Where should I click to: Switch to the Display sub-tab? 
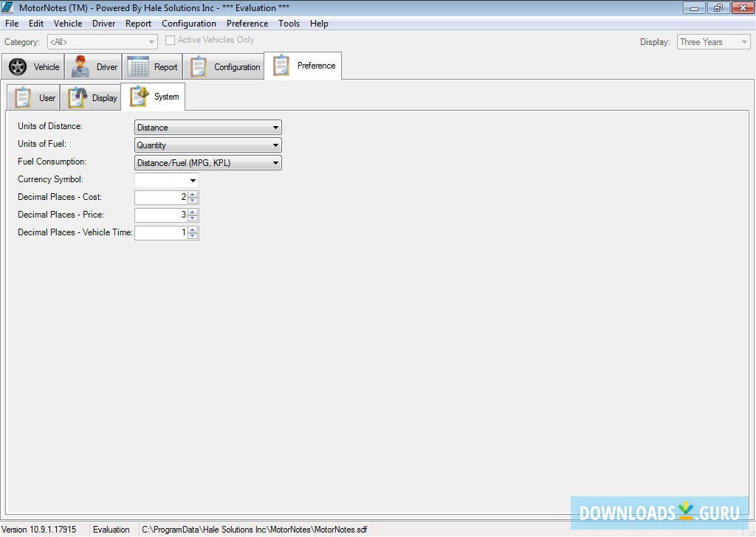click(91, 97)
